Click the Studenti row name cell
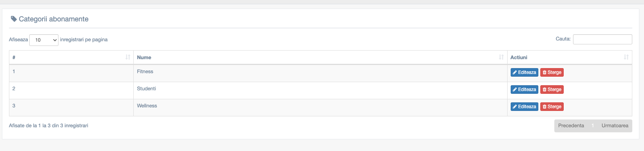The width and height of the screenshot is (644, 151). [x=320, y=90]
